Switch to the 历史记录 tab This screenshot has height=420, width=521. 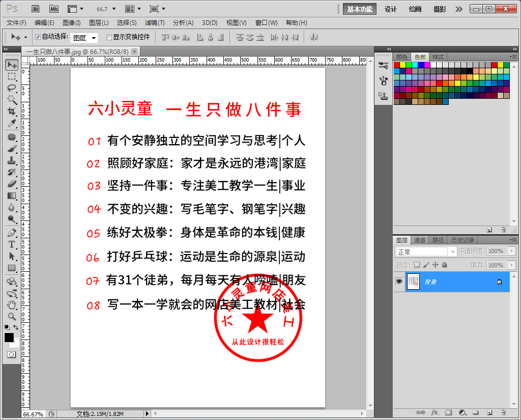(462, 240)
